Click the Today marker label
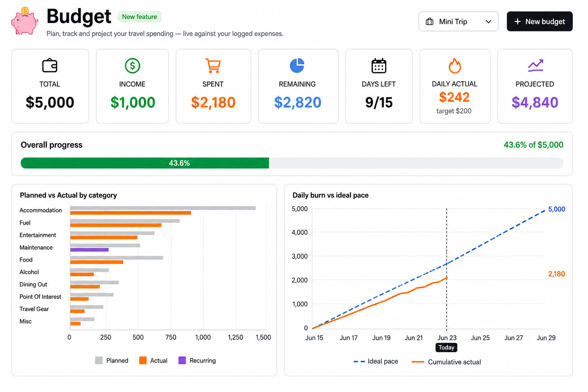Viewport: 588px width, 392px height. (x=446, y=347)
